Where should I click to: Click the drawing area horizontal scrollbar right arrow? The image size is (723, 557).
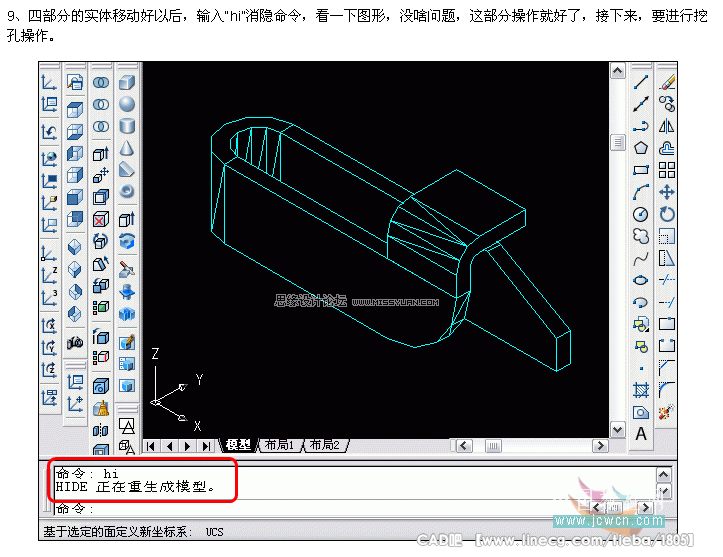[600, 445]
